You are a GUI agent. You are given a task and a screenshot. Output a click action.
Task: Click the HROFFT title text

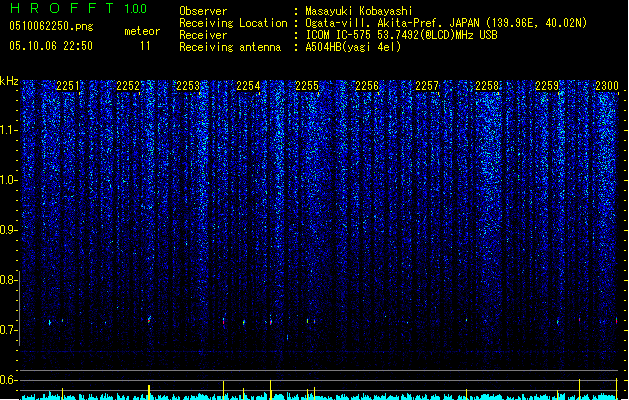pyautogui.click(x=62, y=8)
